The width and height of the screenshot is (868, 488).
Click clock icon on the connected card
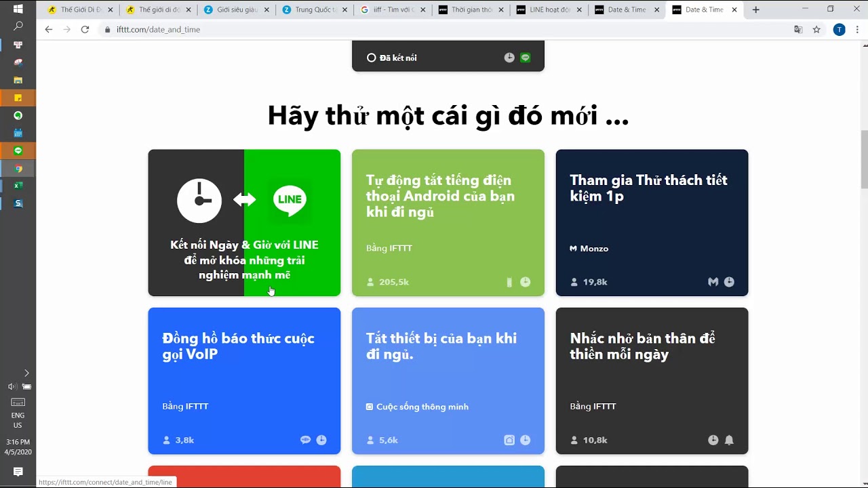click(509, 58)
